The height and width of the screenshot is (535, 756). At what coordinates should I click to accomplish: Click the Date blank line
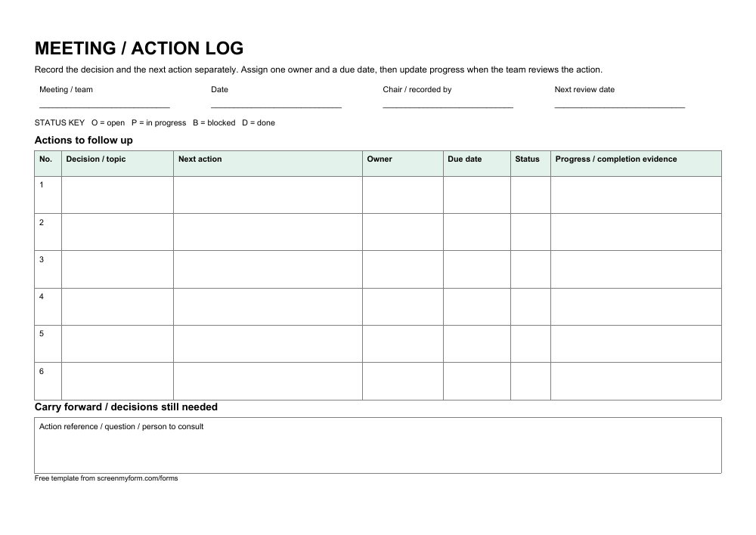(x=276, y=107)
